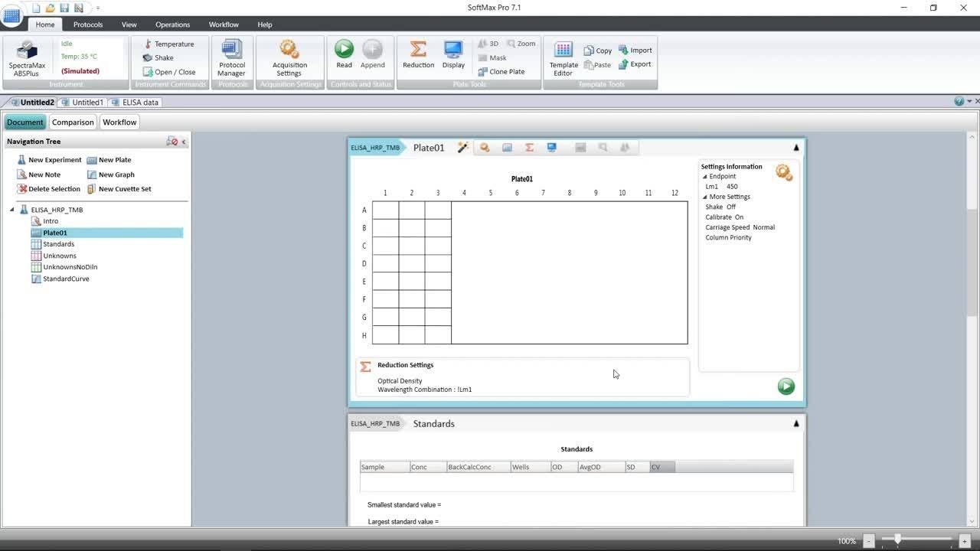Viewport: 980px width, 551px height.
Task: Click Export in Template Tools
Action: coord(635,64)
